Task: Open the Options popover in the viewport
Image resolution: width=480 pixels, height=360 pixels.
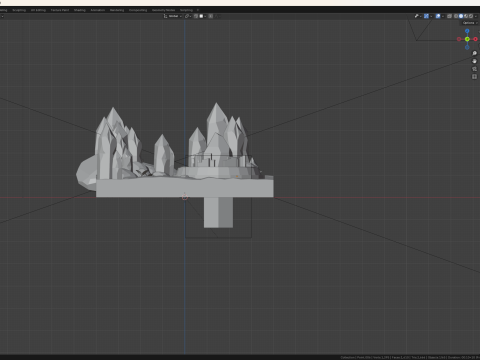Action: click(x=470, y=23)
